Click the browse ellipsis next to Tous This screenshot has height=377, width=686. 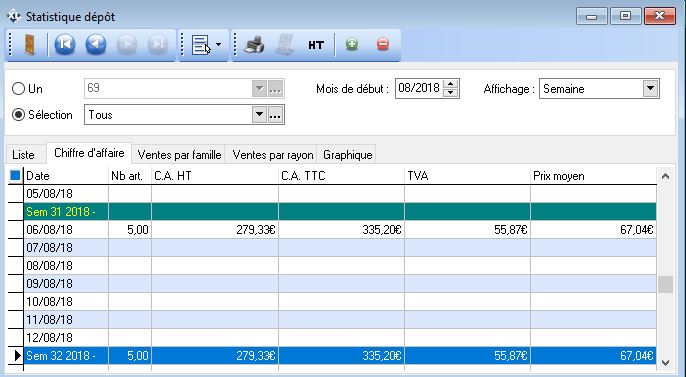click(275, 115)
